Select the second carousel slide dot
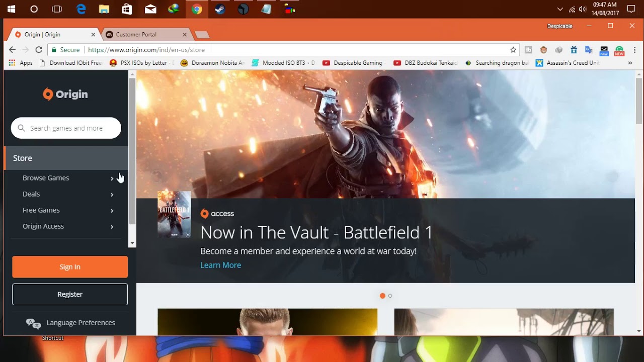This screenshot has height=362, width=644. click(x=390, y=296)
